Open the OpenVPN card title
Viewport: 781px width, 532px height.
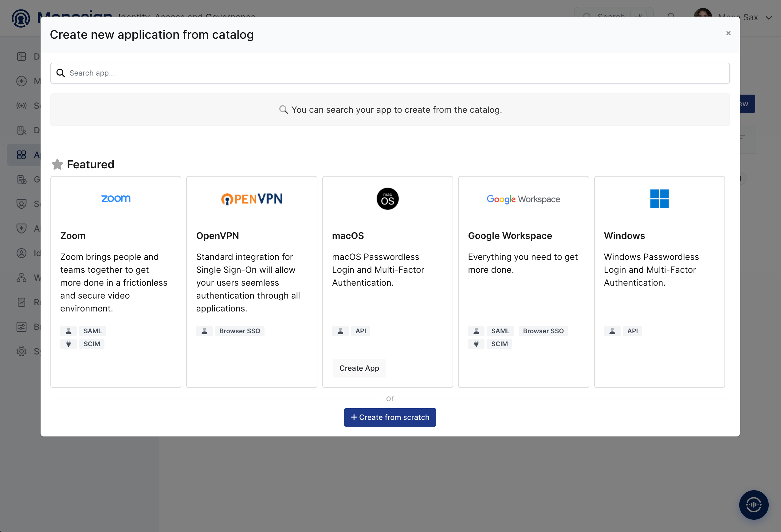(218, 236)
